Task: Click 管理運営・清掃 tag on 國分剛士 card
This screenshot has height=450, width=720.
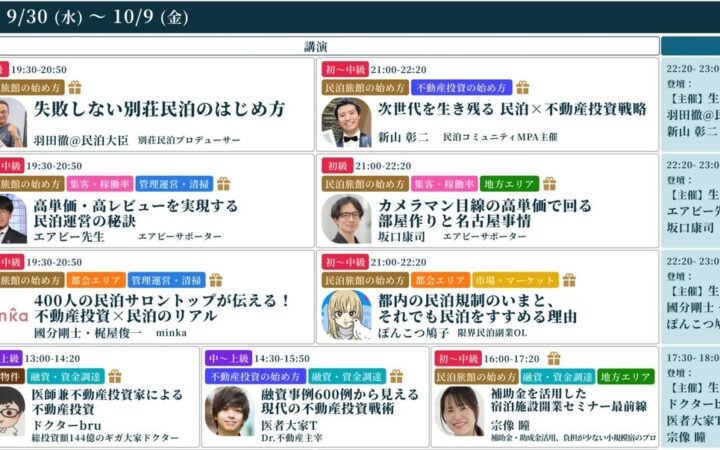Action: (166, 280)
